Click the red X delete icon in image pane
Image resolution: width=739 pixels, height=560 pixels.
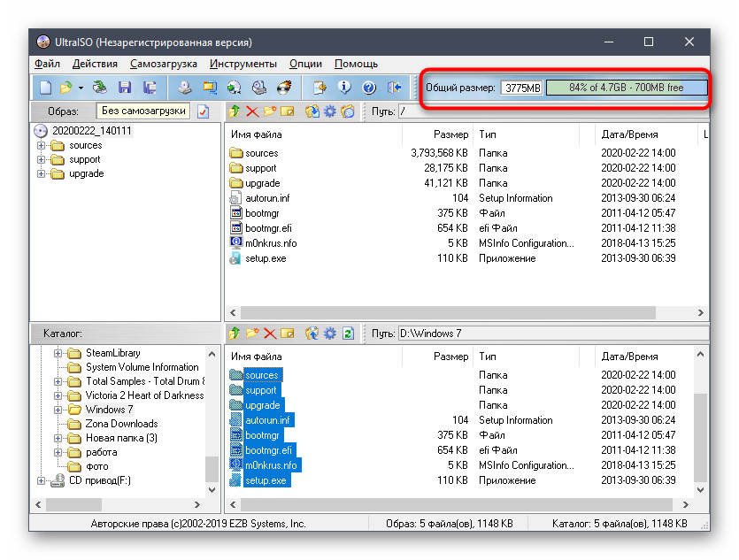click(x=252, y=111)
